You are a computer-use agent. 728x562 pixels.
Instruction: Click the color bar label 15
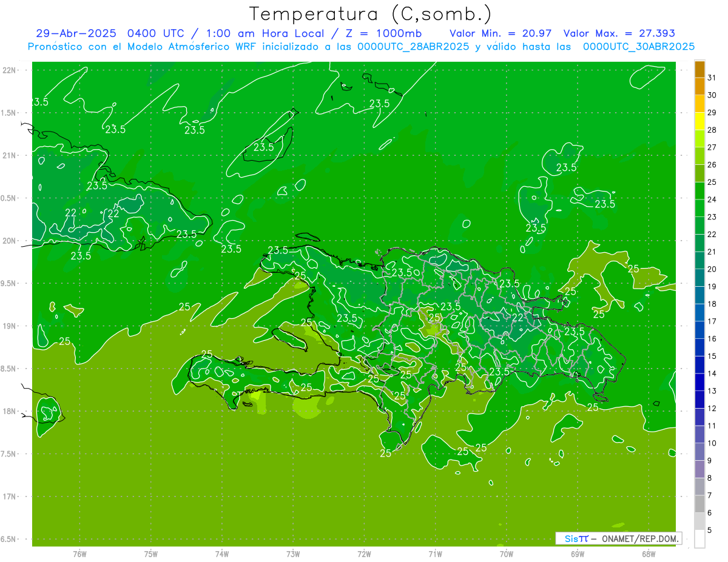(712, 356)
